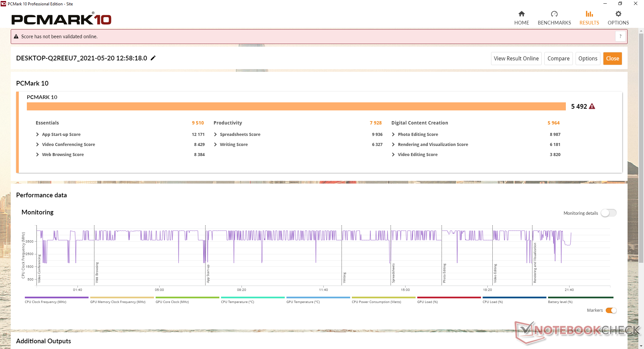The width and height of the screenshot is (644, 349).
Task: Click the App Start-up timeline marker
Action: [208, 273]
